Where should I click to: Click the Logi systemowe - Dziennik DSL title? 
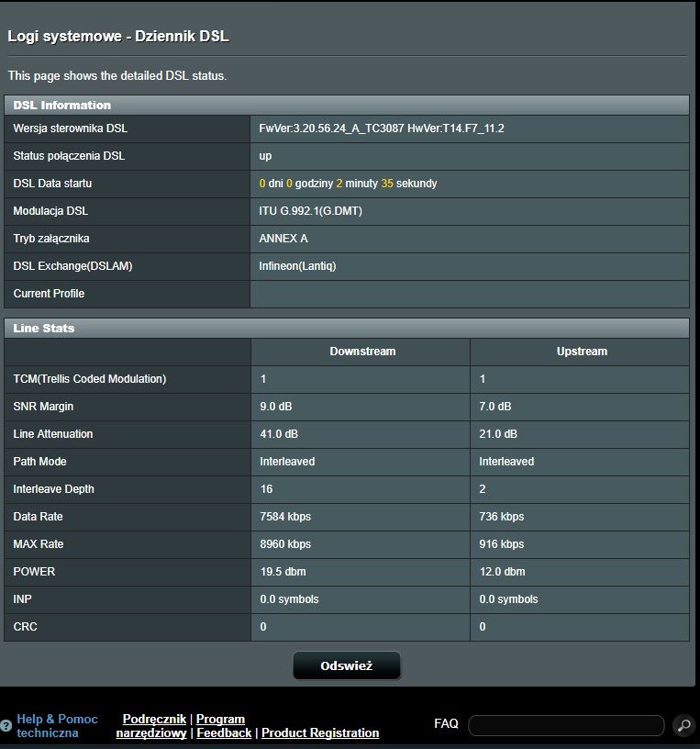[118, 37]
